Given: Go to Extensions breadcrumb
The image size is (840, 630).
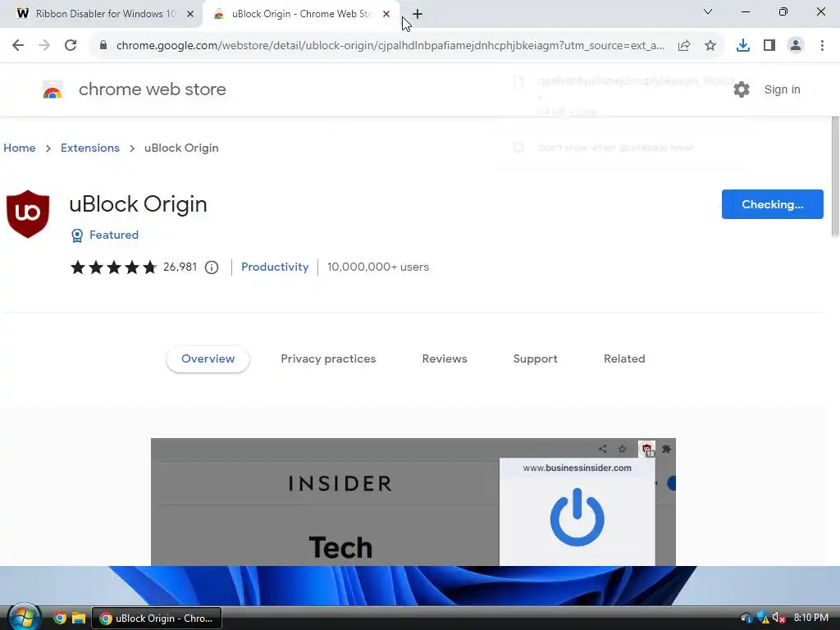Looking at the screenshot, I should [x=90, y=148].
